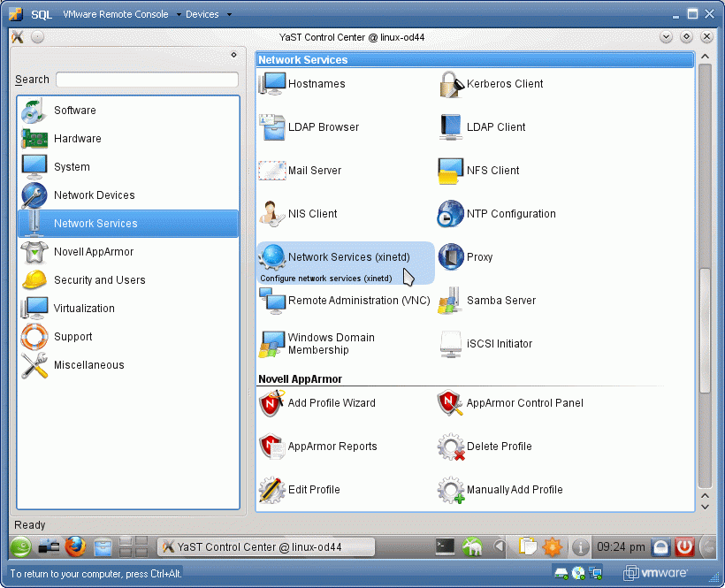
Task: Open the Devices dropdown menu
Action: click(x=208, y=14)
